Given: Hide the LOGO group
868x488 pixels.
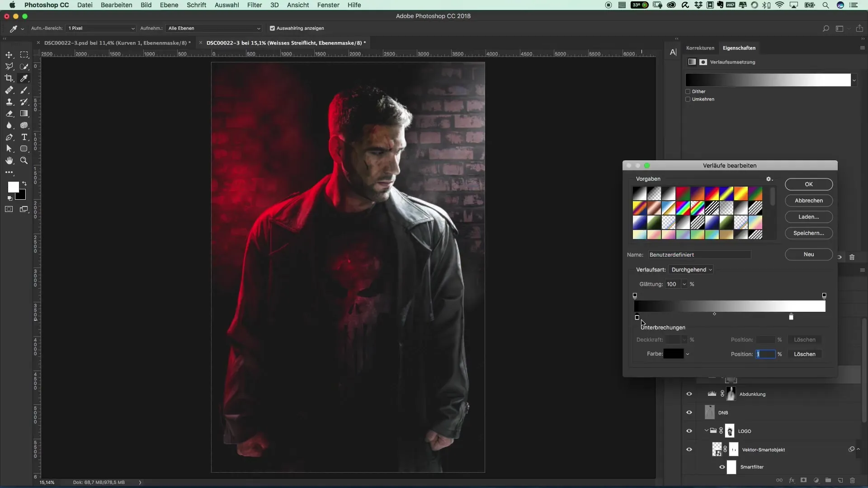Looking at the screenshot, I should click(x=689, y=431).
